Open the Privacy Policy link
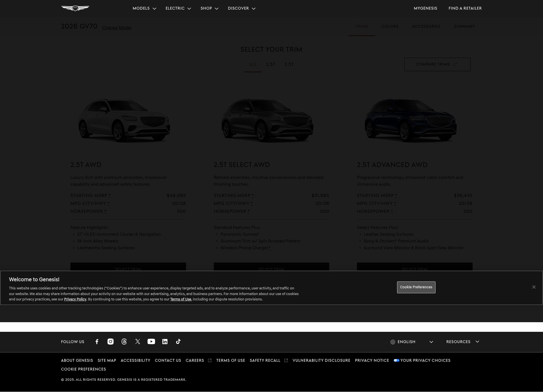543x392 pixels. tap(75, 299)
